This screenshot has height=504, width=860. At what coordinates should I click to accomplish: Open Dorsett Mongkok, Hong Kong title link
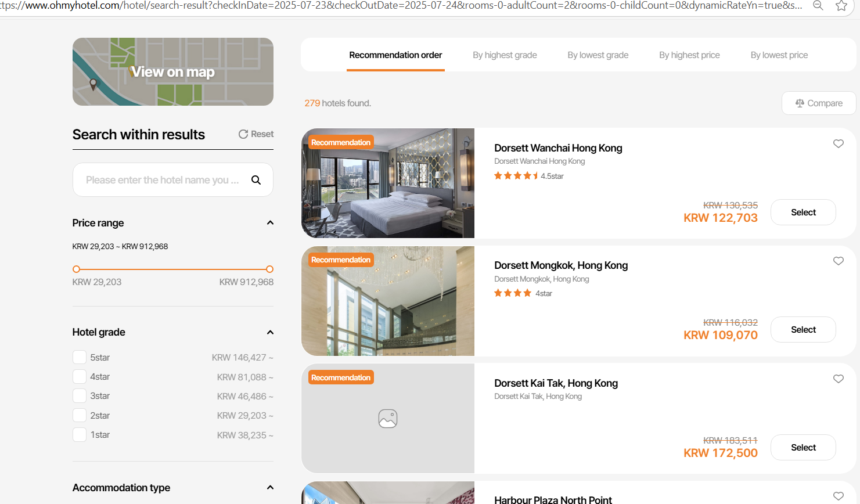coord(561,265)
